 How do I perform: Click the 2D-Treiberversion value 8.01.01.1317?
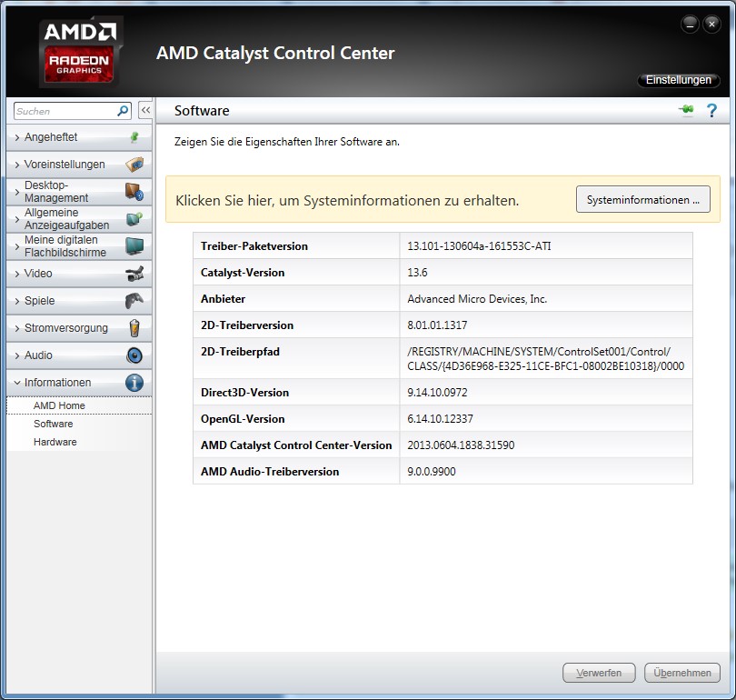pyautogui.click(x=437, y=325)
